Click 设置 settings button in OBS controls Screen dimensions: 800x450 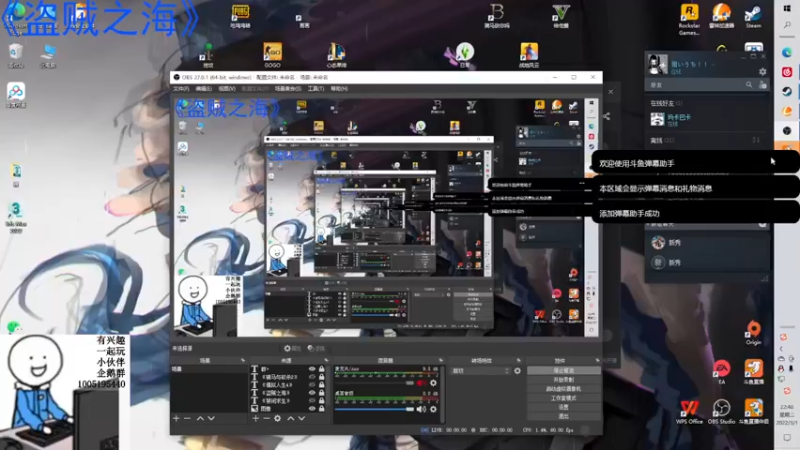point(564,407)
